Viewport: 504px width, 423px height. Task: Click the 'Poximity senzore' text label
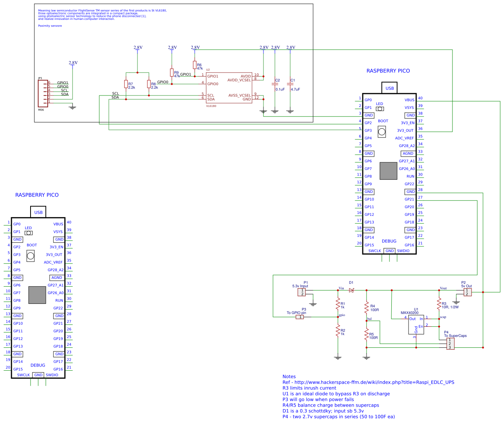pyautogui.click(x=50, y=26)
